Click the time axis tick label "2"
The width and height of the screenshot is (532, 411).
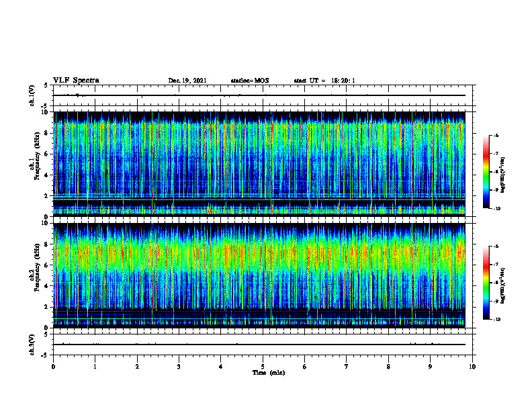(x=137, y=367)
